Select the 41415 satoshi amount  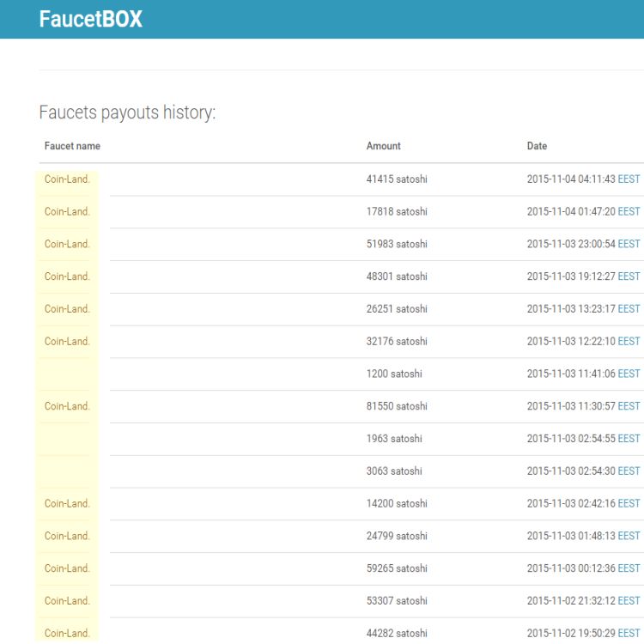click(397, 179)
